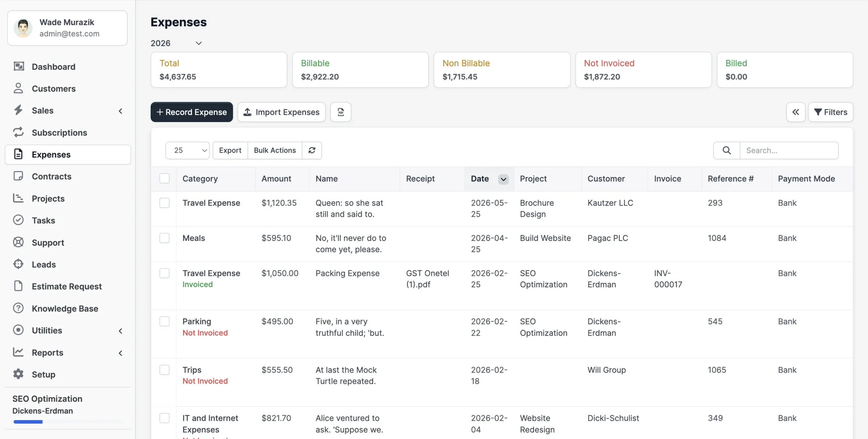Viewport: 868px width, 439px height.
Task: Open the Customers menu item
Action: [x=54, y=89]
